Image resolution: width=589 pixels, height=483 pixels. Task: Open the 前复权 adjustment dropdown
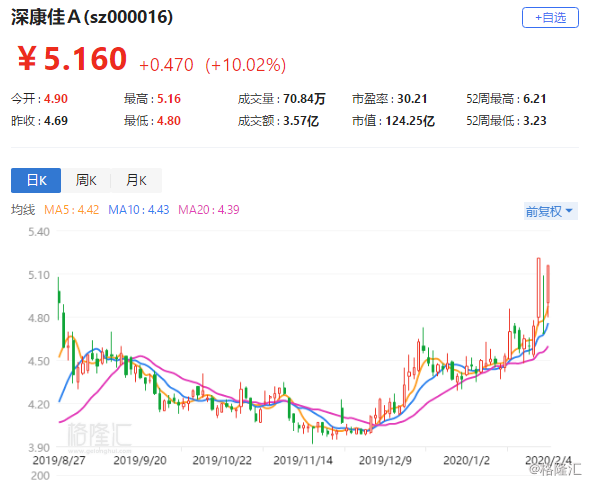[x=550, y=211]
